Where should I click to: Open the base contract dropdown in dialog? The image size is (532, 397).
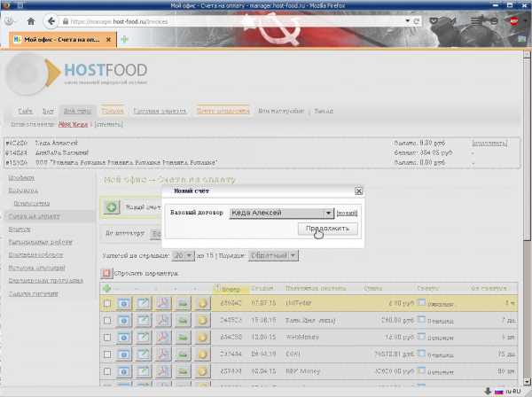[328, 213]
